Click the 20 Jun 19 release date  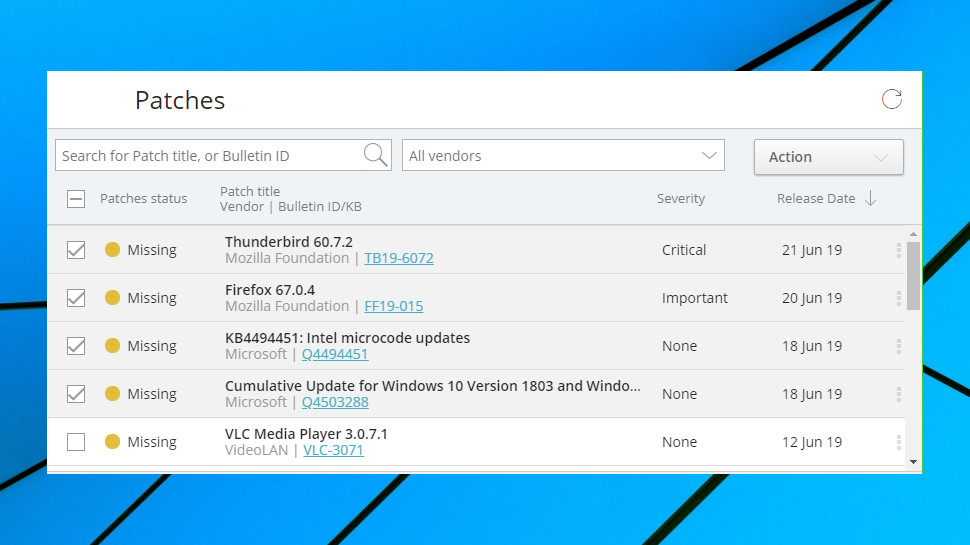point(812,298)
